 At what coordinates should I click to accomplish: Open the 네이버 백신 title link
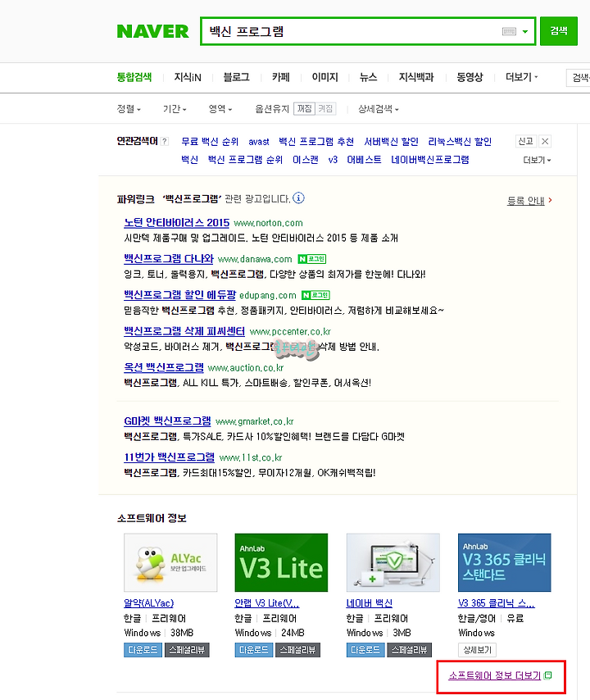[x=369, y=603]
